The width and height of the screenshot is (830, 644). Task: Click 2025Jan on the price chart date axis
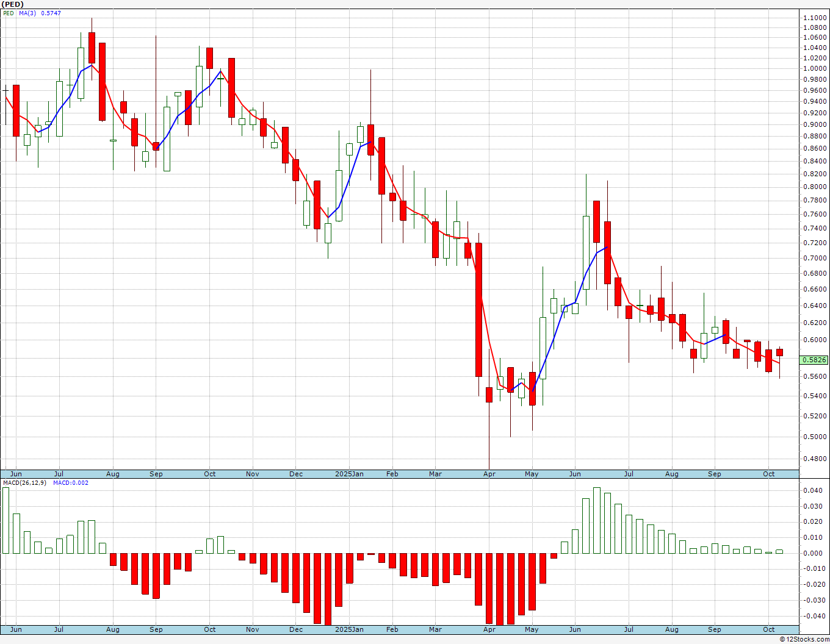coord(350,474)
